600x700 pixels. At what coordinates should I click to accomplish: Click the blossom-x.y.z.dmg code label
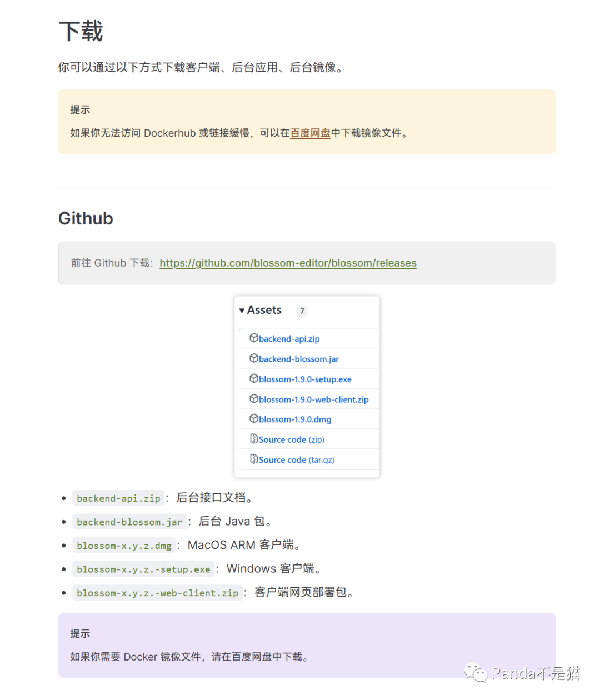[124, 546]
